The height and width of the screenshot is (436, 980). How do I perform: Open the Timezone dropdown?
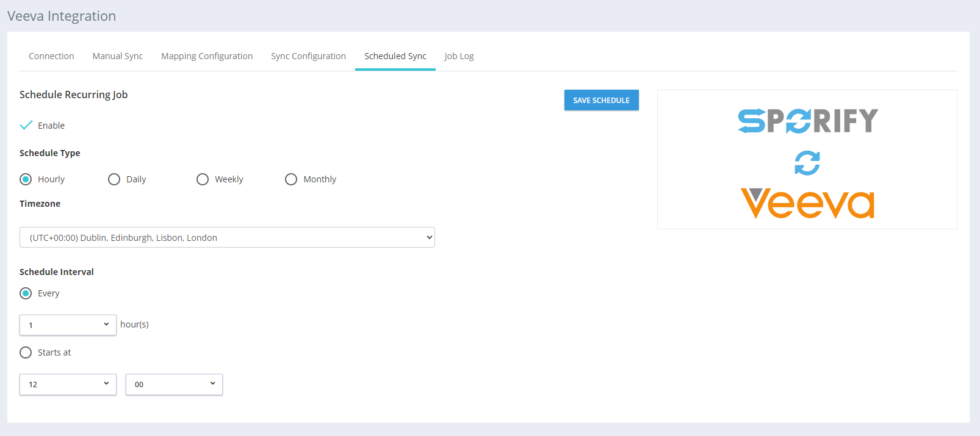tap(227, 237)
